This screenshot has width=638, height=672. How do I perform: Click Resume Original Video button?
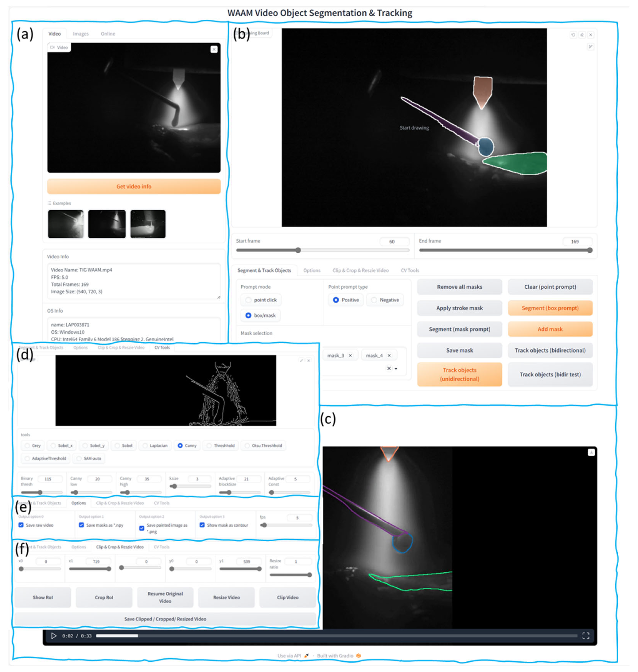(x=165, y=597)
